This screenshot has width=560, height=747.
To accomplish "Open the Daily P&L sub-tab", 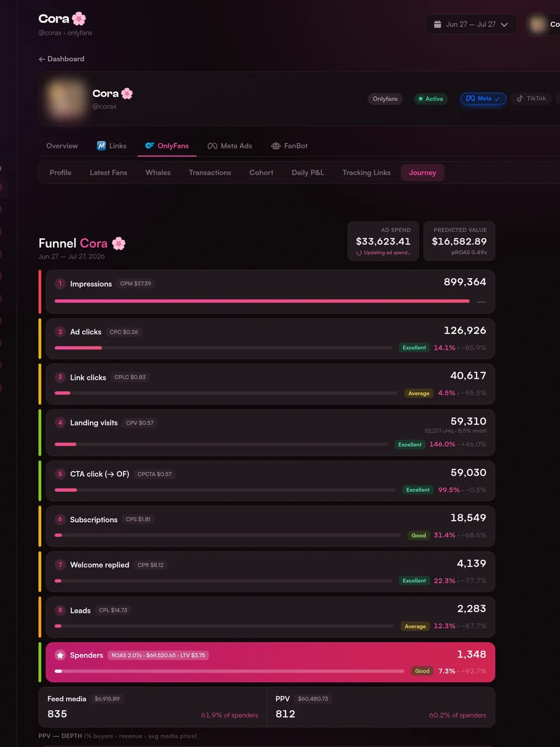I will [308, 172].
